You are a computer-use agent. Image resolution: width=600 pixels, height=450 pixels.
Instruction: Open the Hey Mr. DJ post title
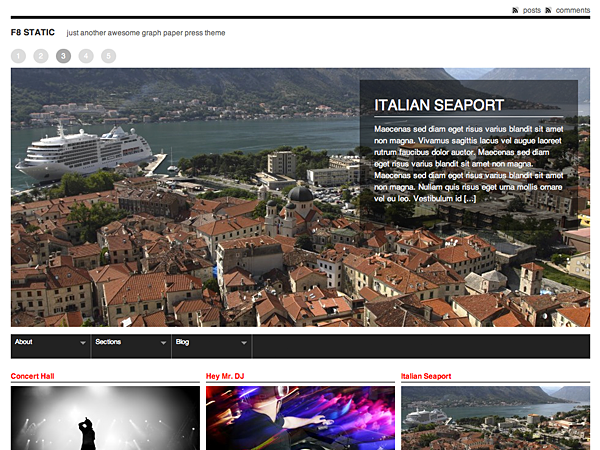tap(225, 376)
